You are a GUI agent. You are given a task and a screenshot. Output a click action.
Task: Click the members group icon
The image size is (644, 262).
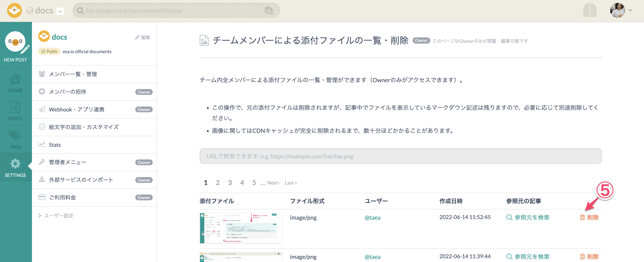click(42, 74)
